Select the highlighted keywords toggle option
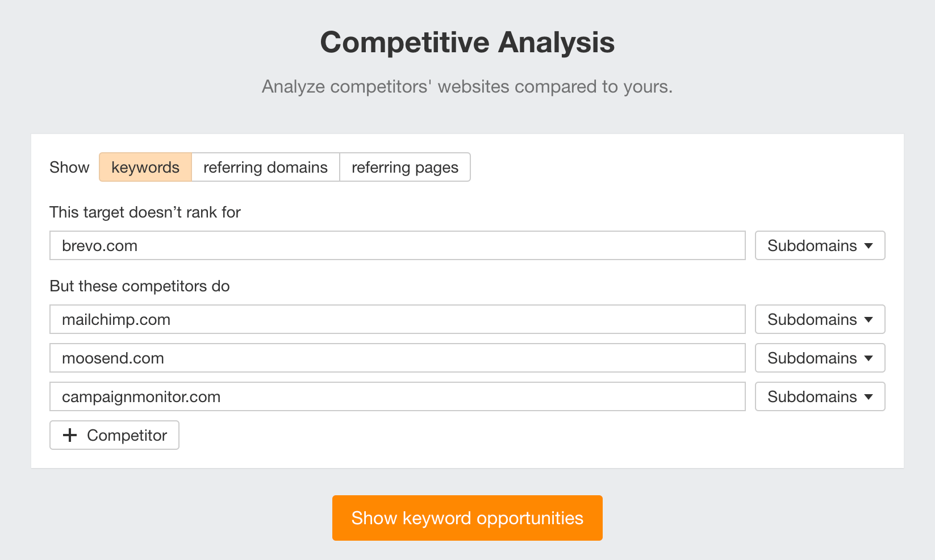This screenshot has width=935, height=560. coord(145,167)
